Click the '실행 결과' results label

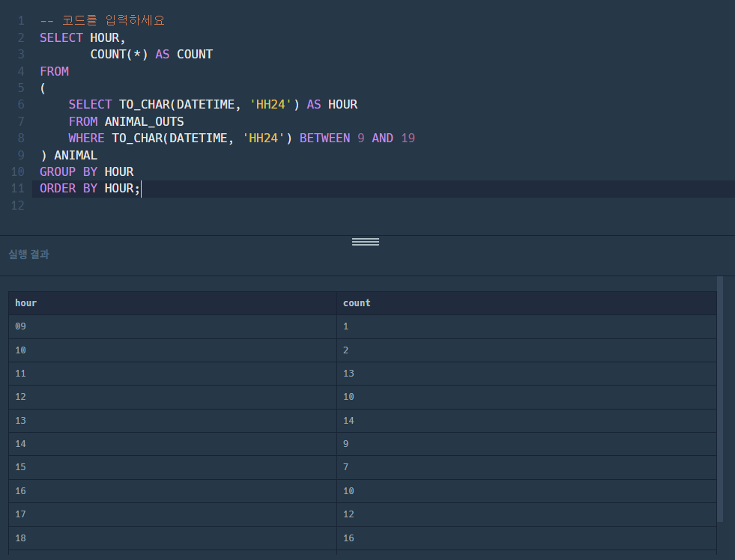point(28,255)
